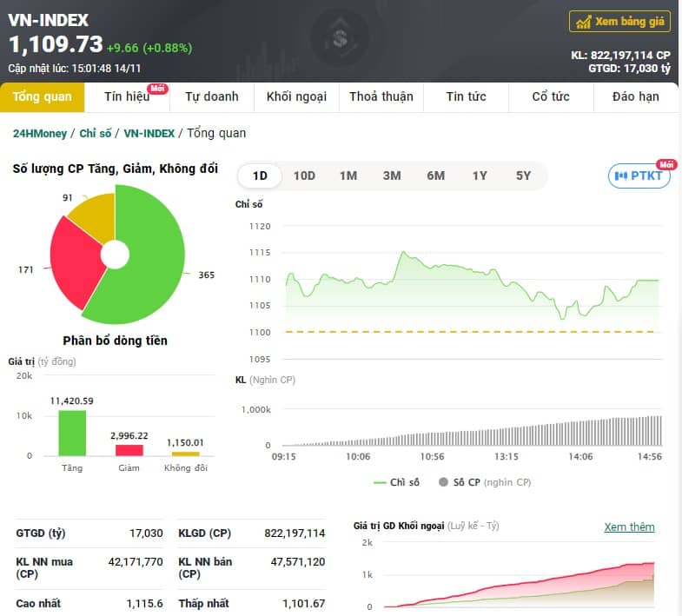Click the green Tăng bar in money flow chart
This screenshot has height=616, width=682.
click(x=72, y=434)
